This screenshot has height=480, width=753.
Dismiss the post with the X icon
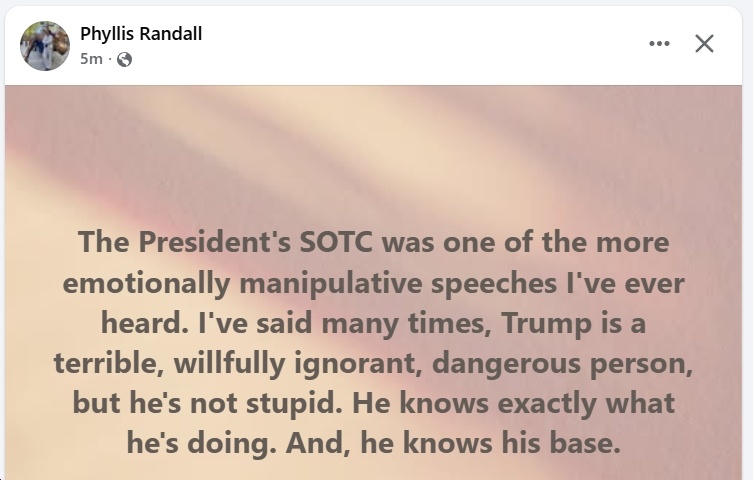point(704,44)
